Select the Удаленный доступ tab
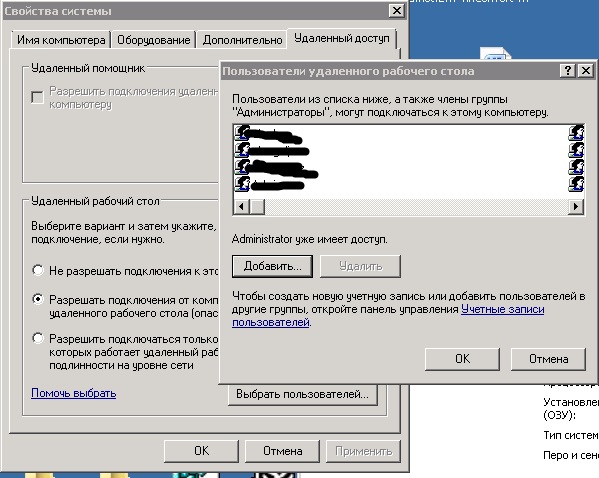The width and height of the screenshot is (599, 478). coord(342,38)
